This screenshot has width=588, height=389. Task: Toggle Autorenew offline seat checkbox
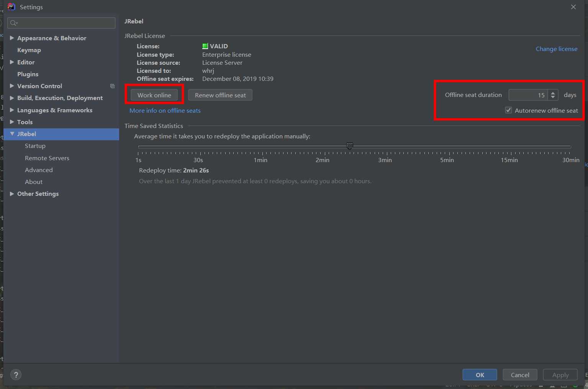click(508, 110)
